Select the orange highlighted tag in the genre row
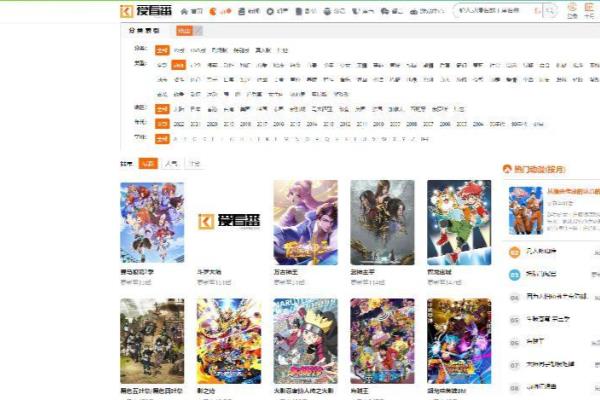 [x=178, y=65]
